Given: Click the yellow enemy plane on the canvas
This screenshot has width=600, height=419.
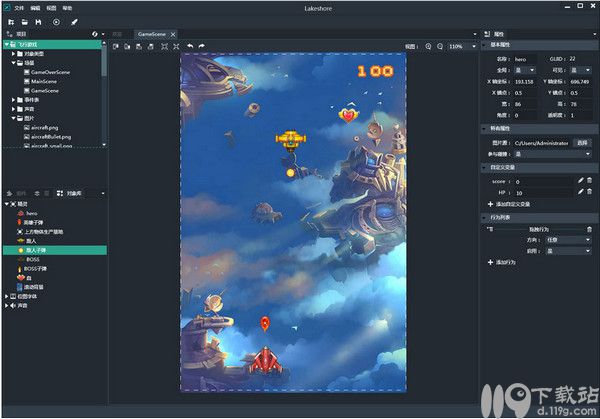Looking at the screenshot, I should point(291,140).
